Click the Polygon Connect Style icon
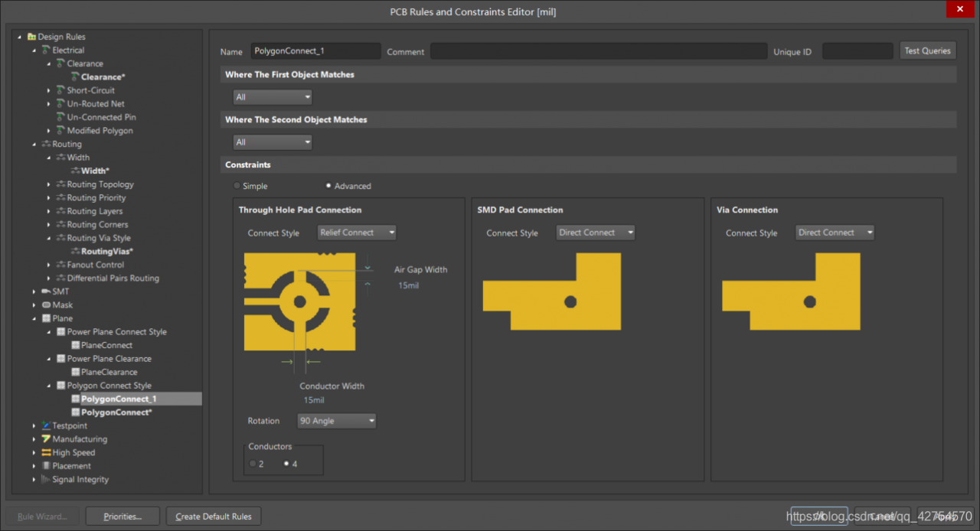980x531 pixels. point(60,386)
